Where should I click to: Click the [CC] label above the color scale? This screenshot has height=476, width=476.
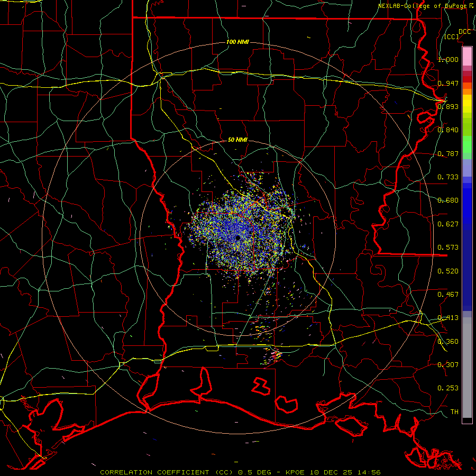pyautogui.click(x=452, y=36)
